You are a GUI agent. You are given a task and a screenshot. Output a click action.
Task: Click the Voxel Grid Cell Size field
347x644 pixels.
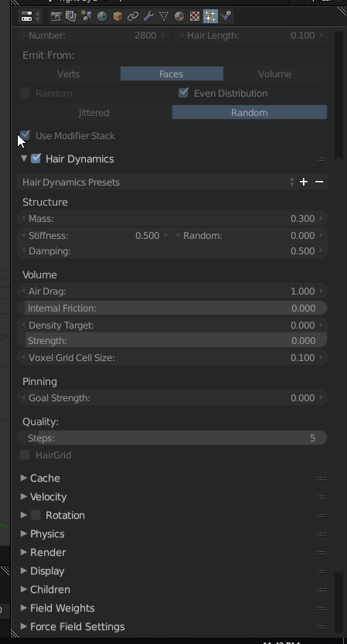172,358
